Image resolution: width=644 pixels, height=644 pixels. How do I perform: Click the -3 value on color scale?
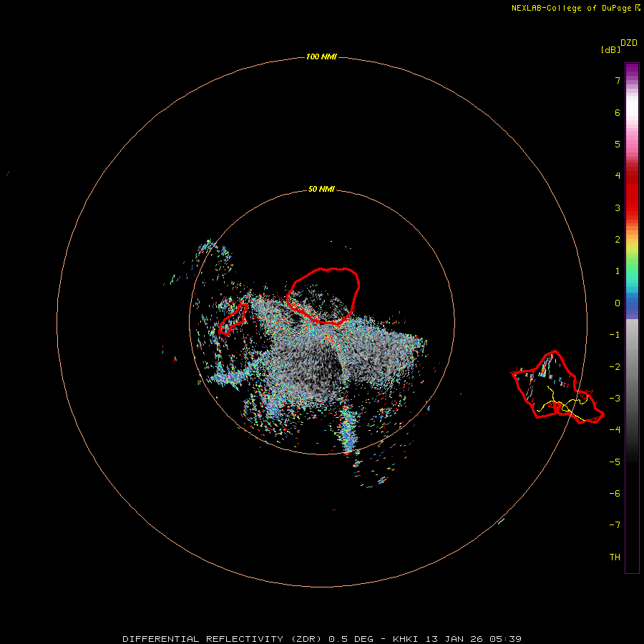click(615, 399)
